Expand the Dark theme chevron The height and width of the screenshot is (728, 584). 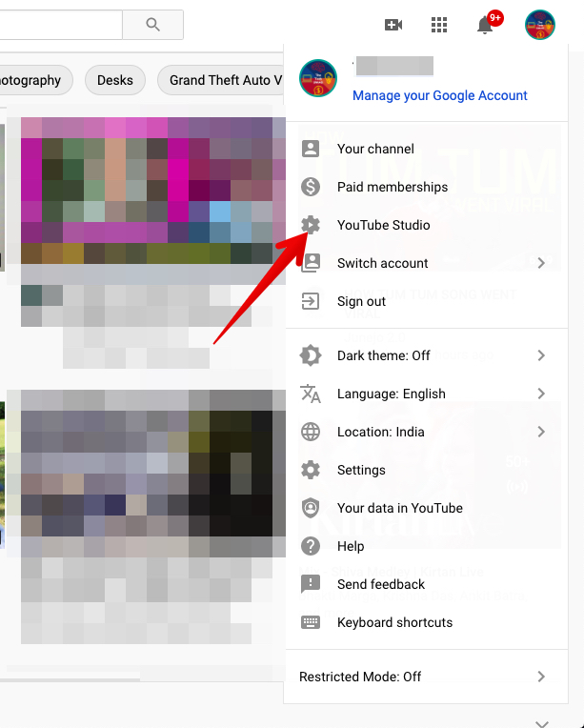click(x=541, y=355)
